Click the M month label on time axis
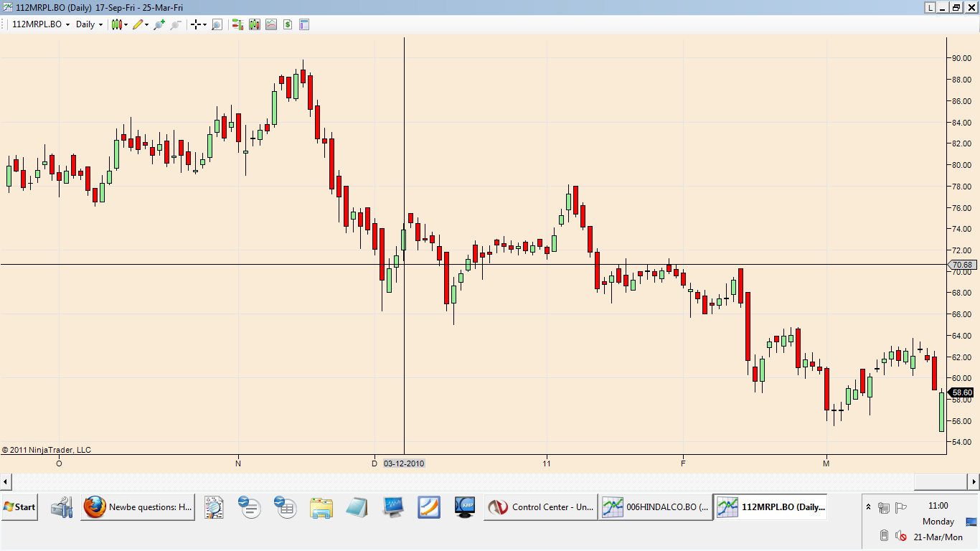980x551 pixels. point(826,463)
